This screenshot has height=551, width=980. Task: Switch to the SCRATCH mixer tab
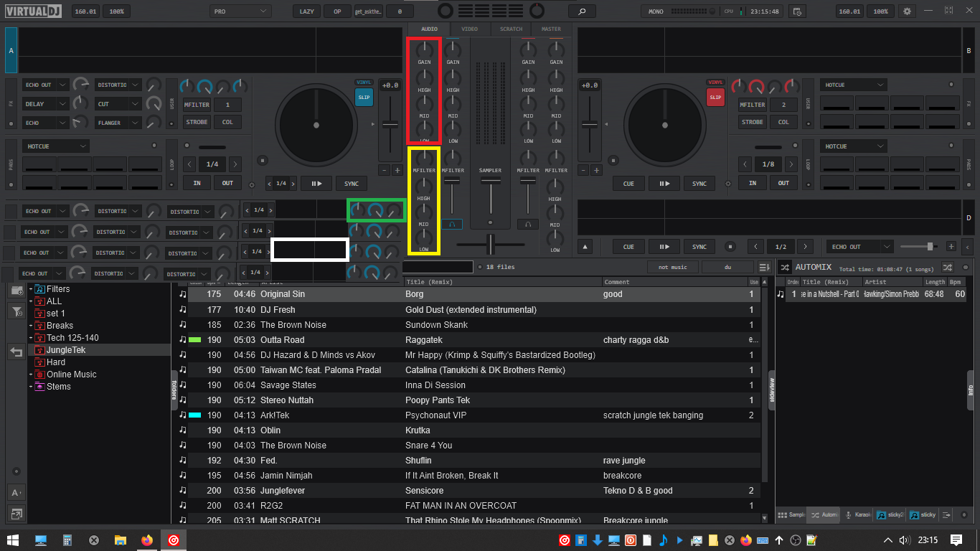(511, 29)
